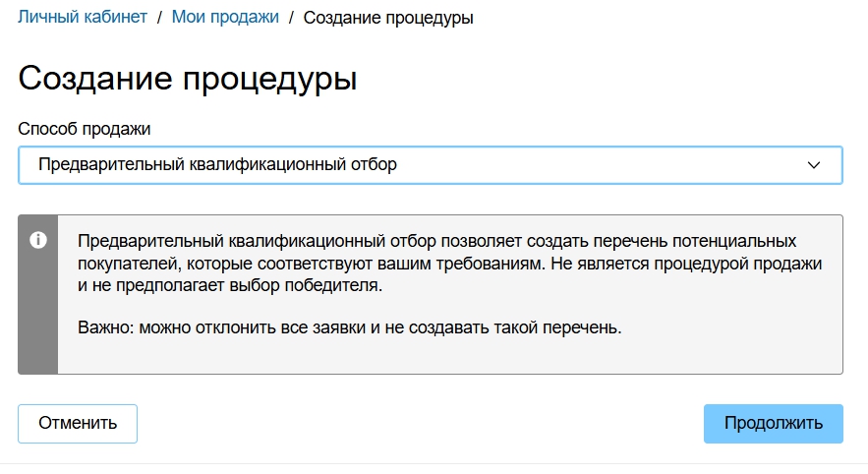
Task: Click the dark gray info panel sidebar strip
Action: coord(38,315)
